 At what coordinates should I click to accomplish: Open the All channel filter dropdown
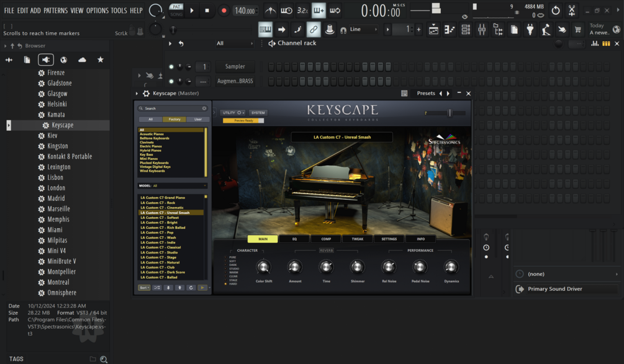(235, 43)
